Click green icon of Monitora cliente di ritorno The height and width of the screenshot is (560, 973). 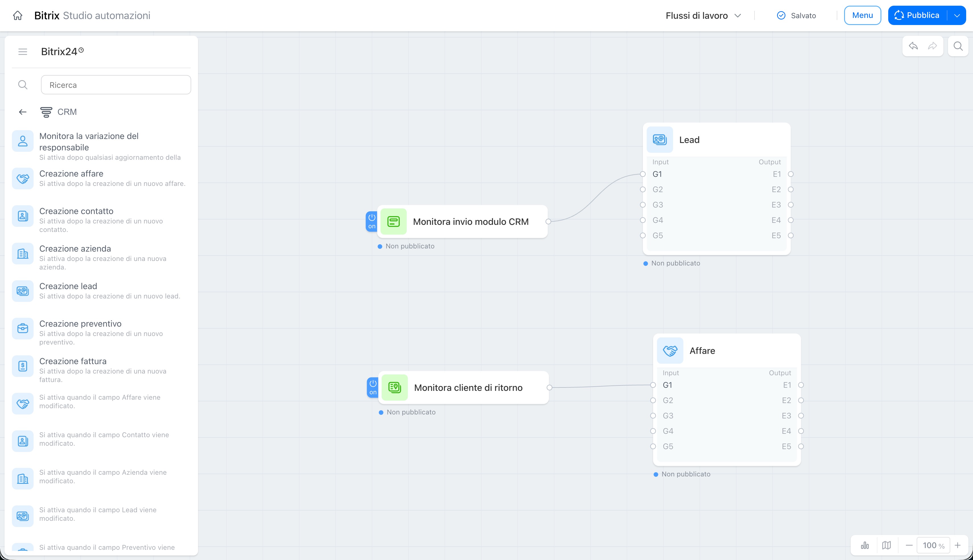(x=395, y=387)
